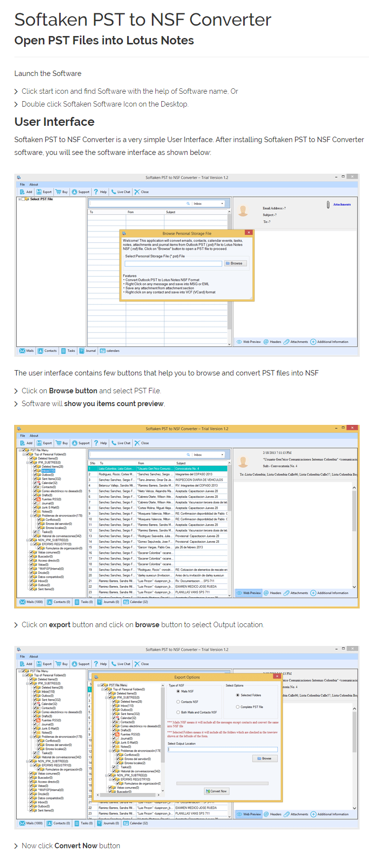Toggle Inbox(110) checkbox in second screenshot tree
The image size is (369, 868).
(36, 471)
